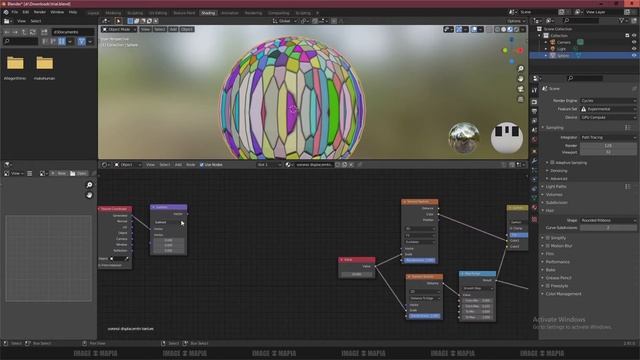Open the File menu
This screenshot has height=360, width=640.
(x=15, y=12)
